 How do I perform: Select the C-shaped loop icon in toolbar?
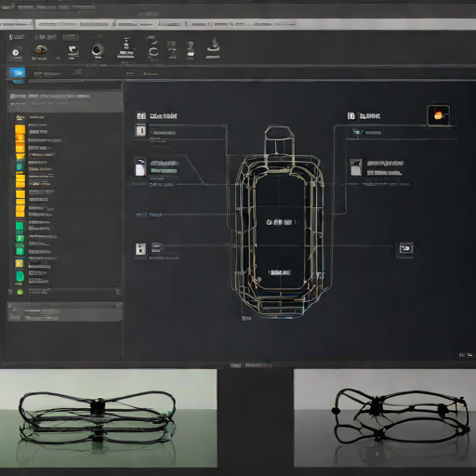click(153, 51)
